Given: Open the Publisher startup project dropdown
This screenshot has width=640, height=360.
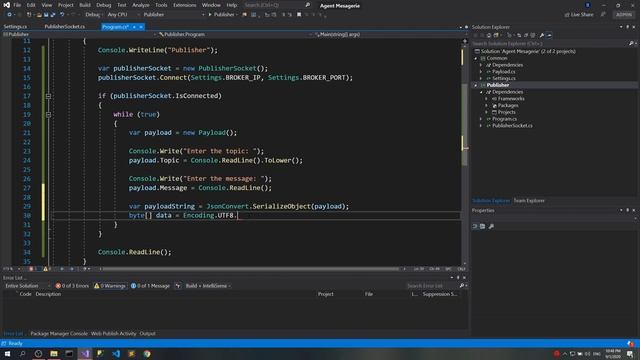Looking at the screenshot, I should click(173, 15).
